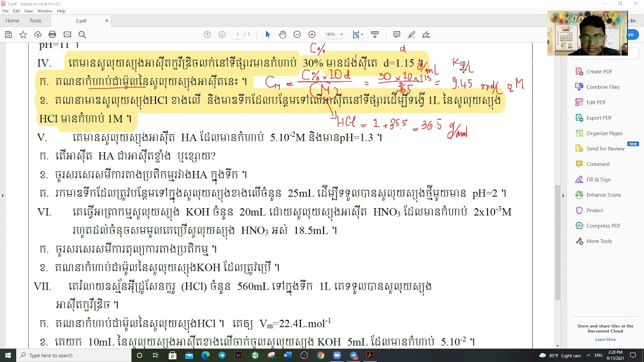Switch to the Home tab
Viewport: 644px width, 362px height.
[12, 21]
